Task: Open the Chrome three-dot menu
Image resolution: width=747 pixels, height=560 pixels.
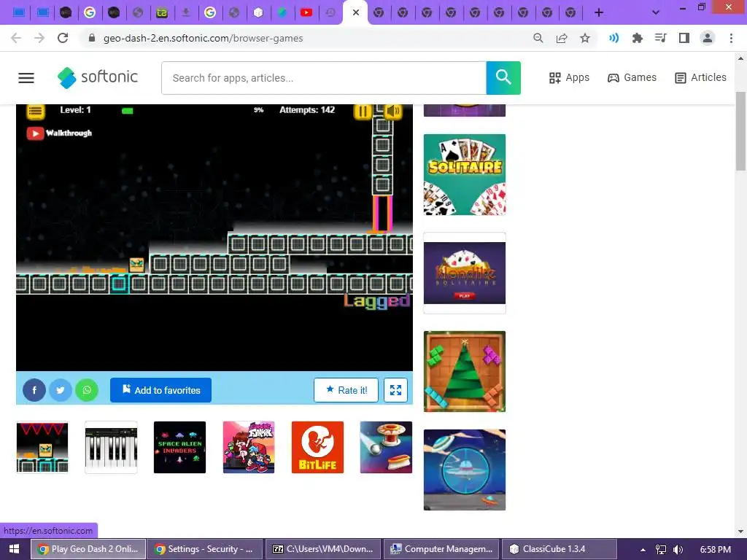Action: 731,38
